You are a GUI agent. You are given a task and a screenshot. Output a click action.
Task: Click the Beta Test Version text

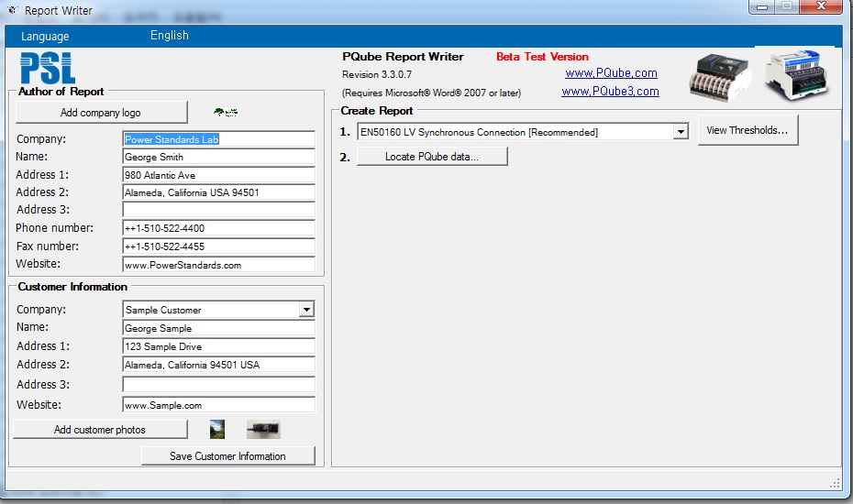(x=542, y=57)
